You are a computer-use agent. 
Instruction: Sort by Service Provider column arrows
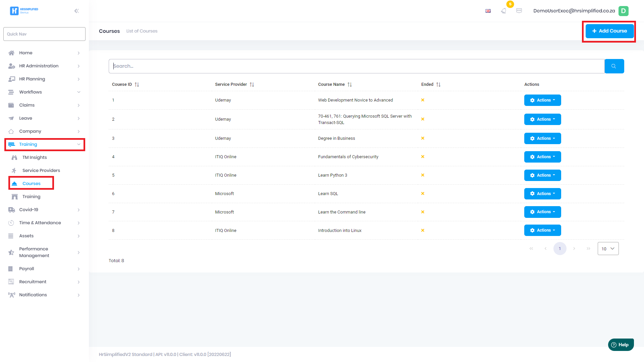(x=252, y=84)
